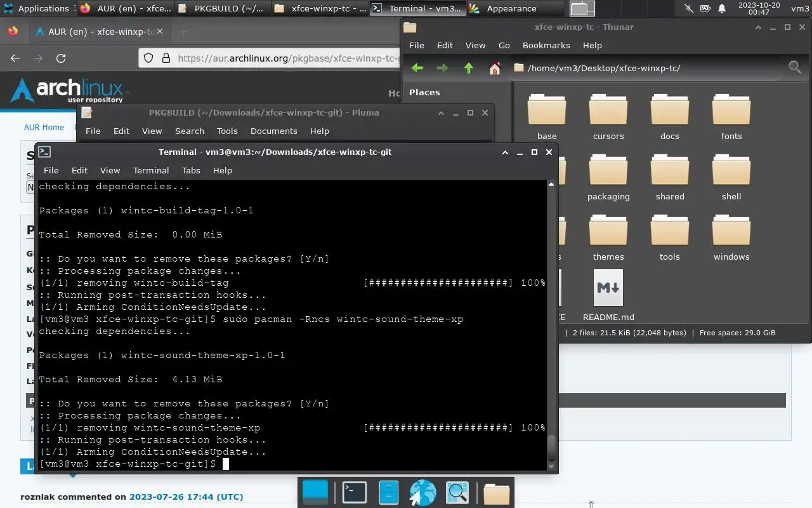Click the Firefox forward arrow
The height and width of the screenshot is (508, 812).
pyautogui.click(x=38, y=58)
